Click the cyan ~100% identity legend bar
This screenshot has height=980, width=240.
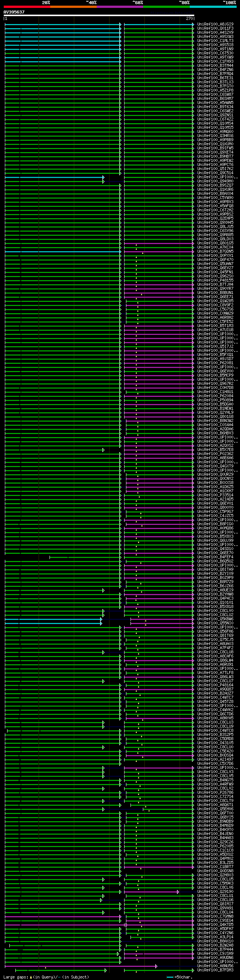point(213,7)
